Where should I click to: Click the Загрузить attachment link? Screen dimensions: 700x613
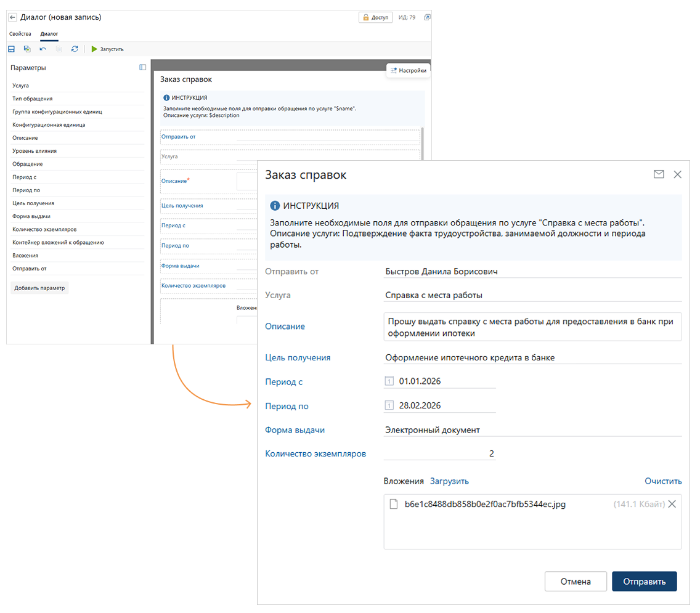click(x=449, y=481)
